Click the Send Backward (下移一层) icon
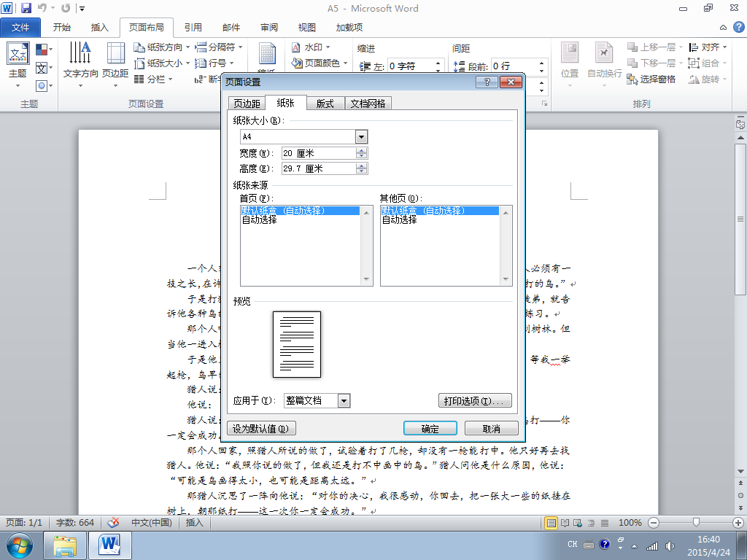This screenshot has height=560, width=747. 632,63
